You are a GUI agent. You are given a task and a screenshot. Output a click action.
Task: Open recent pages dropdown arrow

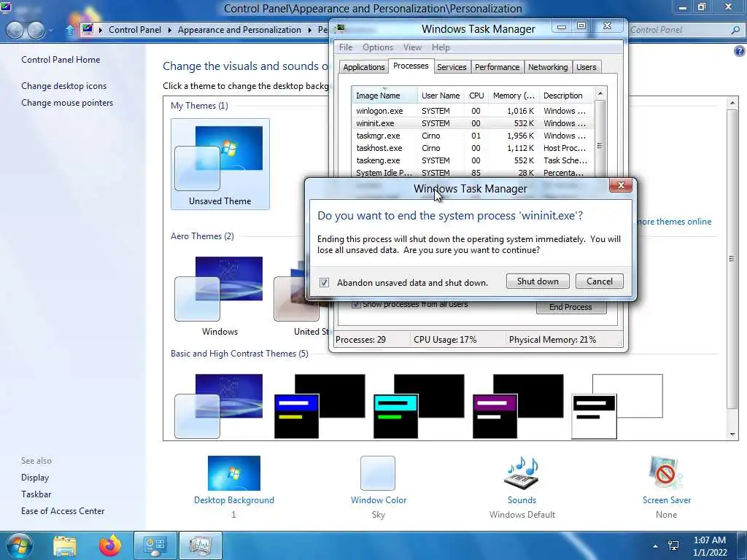[x=50, y=31]
